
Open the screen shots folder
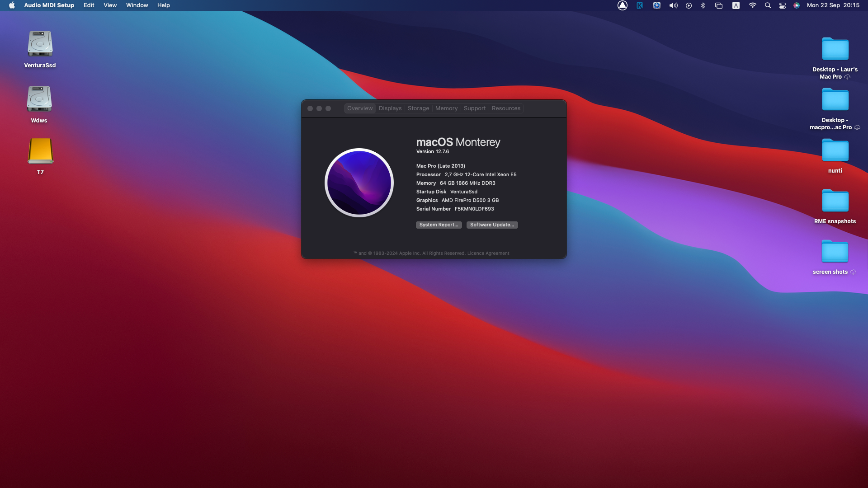pos(835,252)
